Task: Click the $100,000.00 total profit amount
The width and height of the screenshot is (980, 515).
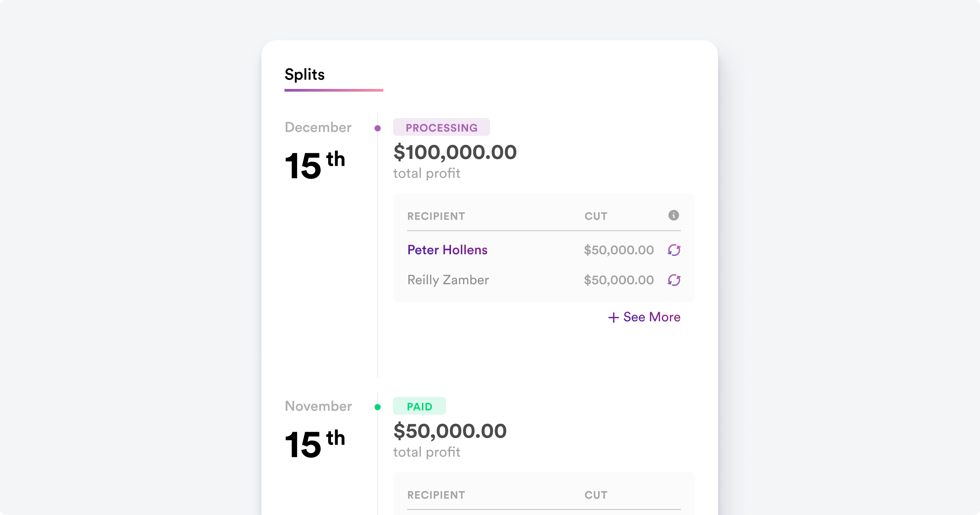Action: (455, 152)
